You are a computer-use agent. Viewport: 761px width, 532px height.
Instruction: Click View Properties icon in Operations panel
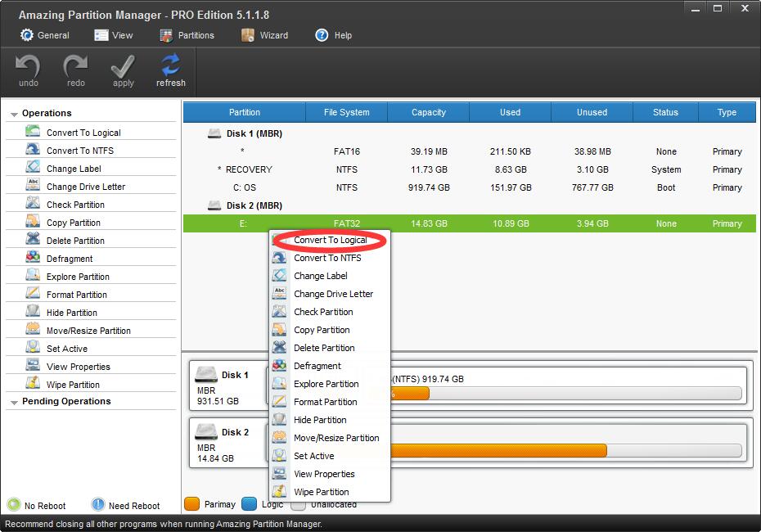(33, 364)
